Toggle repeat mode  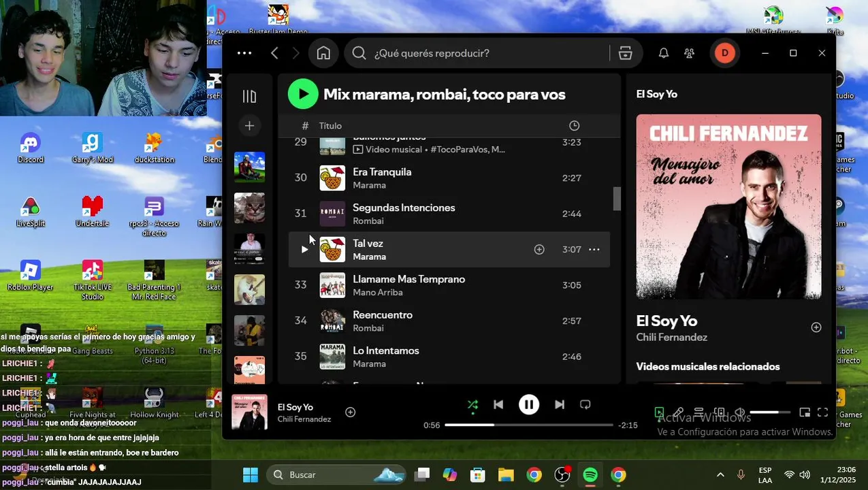tap(585, 404)
